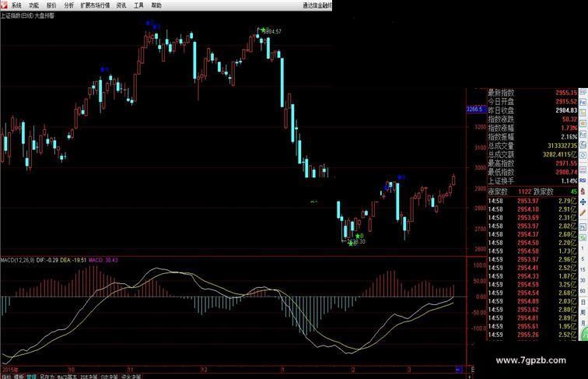Click the blue four-arrow move icon
The width and height of the screenshot is (588, 379).
pyautogui.click(x=583, y=202)
